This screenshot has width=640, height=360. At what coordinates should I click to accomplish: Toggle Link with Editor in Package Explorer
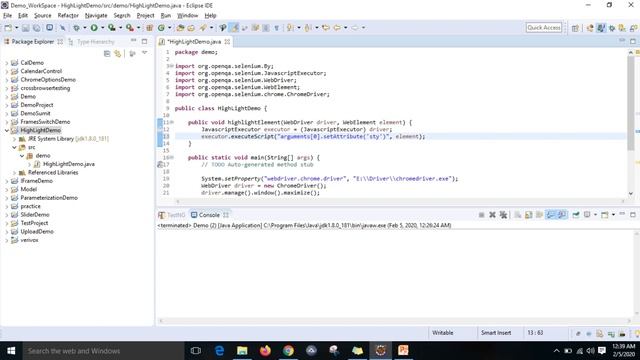[118, 53]
